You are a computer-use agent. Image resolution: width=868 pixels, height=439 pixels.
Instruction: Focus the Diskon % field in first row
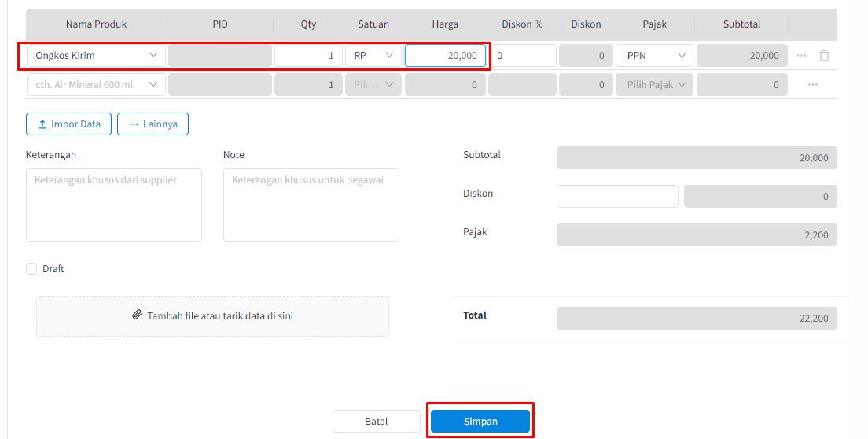[x=522, y=55]
